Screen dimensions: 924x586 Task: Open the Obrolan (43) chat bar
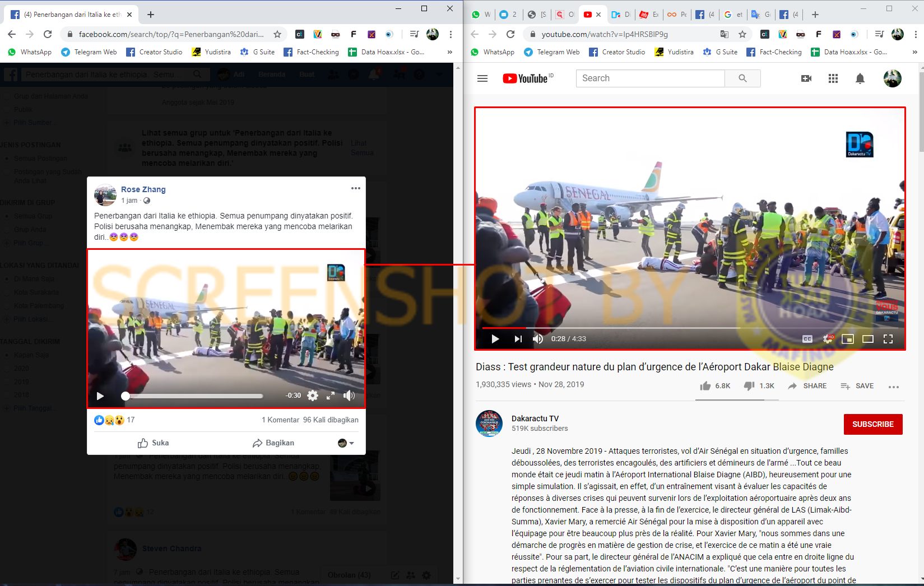[x=349, y=575]
